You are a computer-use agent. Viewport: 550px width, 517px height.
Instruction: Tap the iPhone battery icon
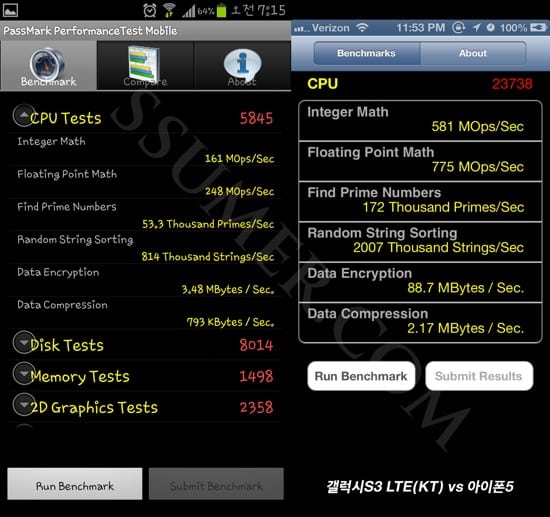point(538,27)
